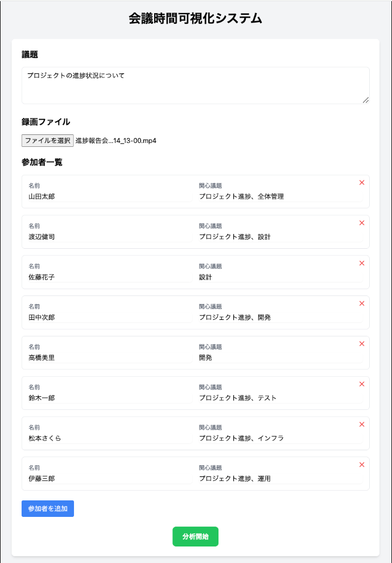Remove participant 山田太郎 with red X

coord(362,182)
